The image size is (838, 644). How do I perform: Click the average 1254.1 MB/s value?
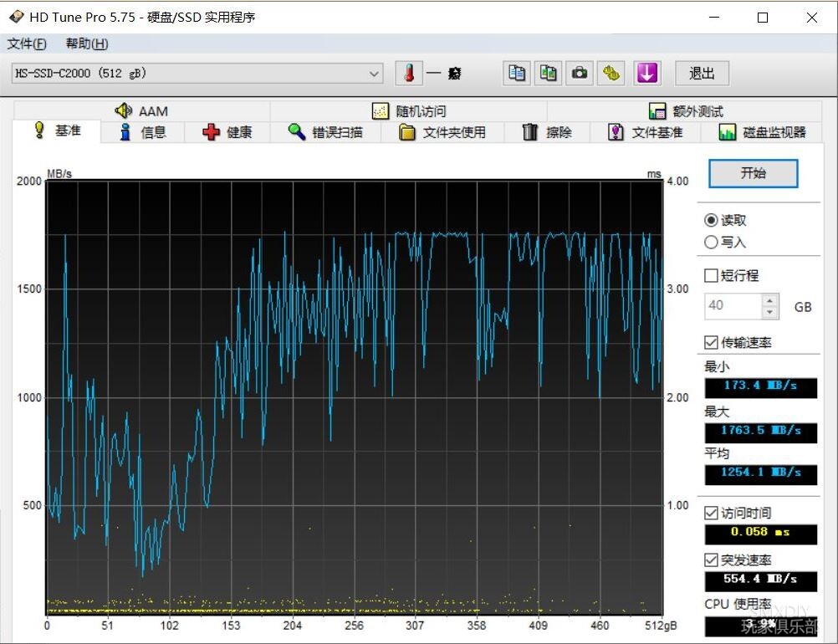[760, 474]
